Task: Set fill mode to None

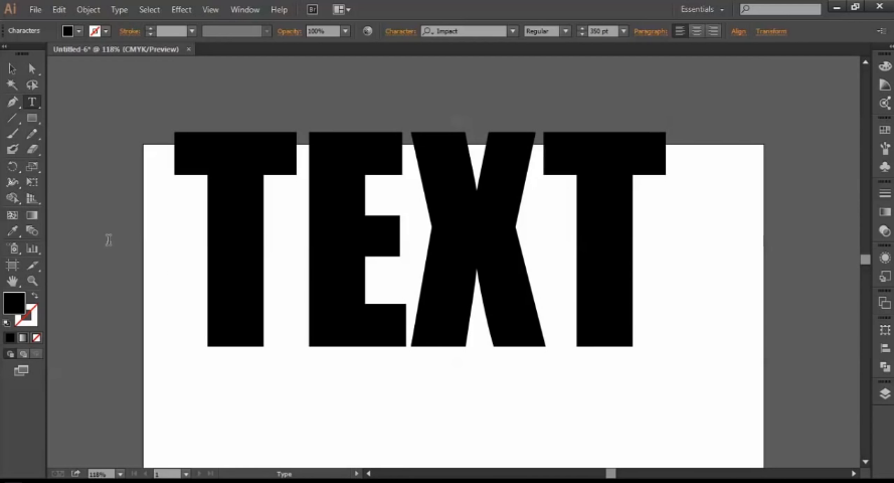Action: [36, 338]
